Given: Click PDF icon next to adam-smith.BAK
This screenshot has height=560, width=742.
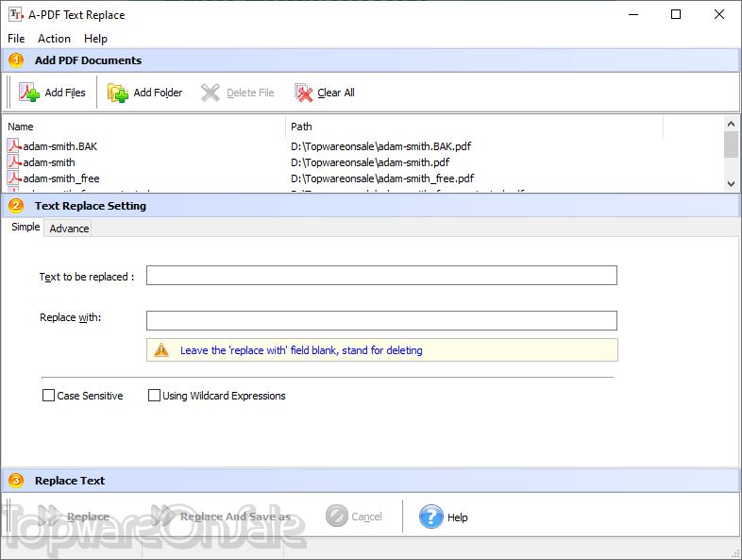Looking at the screenshot, I should point(14,145).
